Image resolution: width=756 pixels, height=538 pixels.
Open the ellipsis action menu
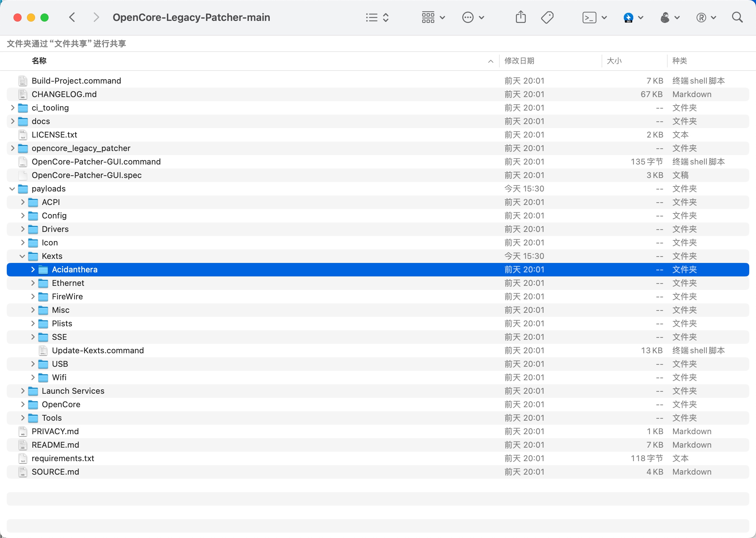473,17
